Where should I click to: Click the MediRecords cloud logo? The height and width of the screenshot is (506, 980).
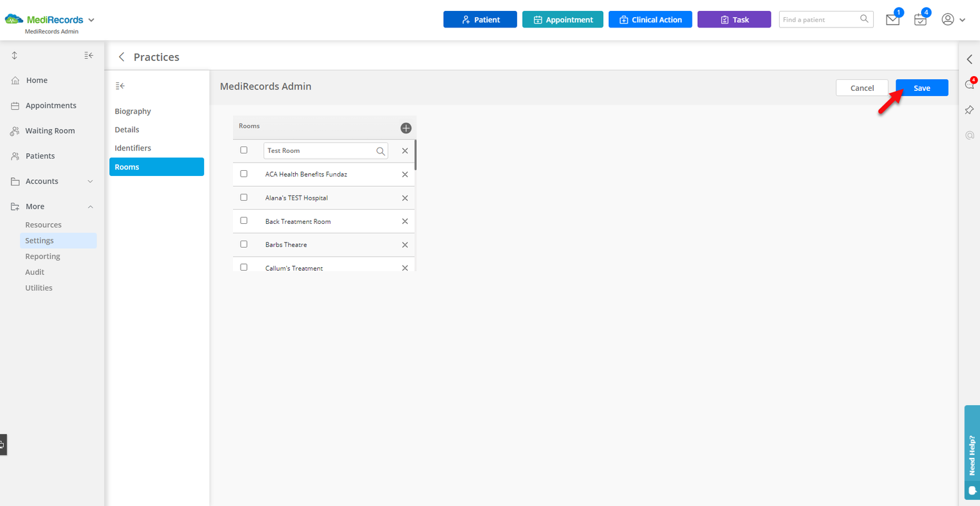pyautogui.click(x=14, y=20)
